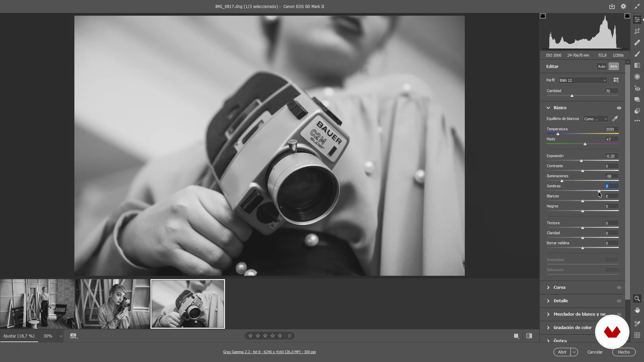
Task: Select the second thumbnail of woman with camera
Action: click(113, 304)
